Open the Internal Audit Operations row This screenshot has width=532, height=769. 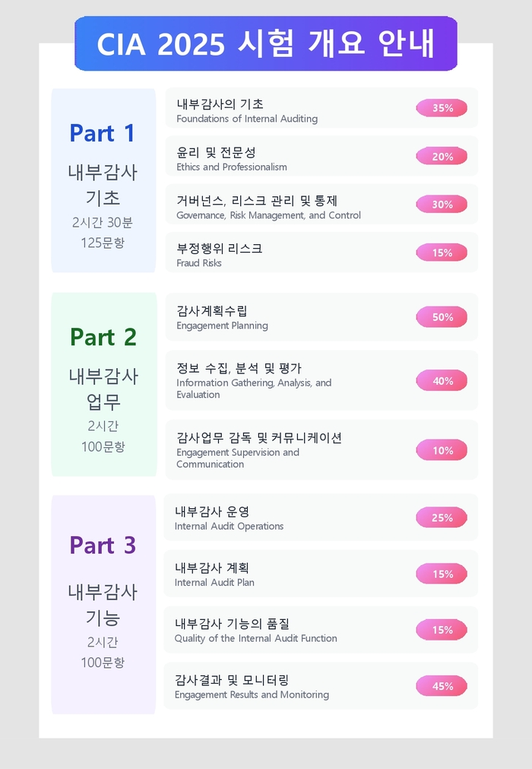(x=321, y=517)
